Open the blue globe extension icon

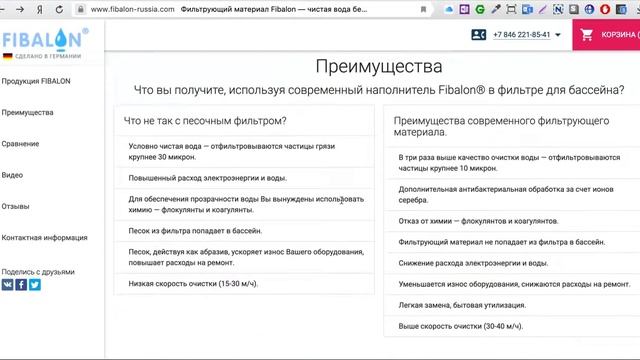click(589, 9)
